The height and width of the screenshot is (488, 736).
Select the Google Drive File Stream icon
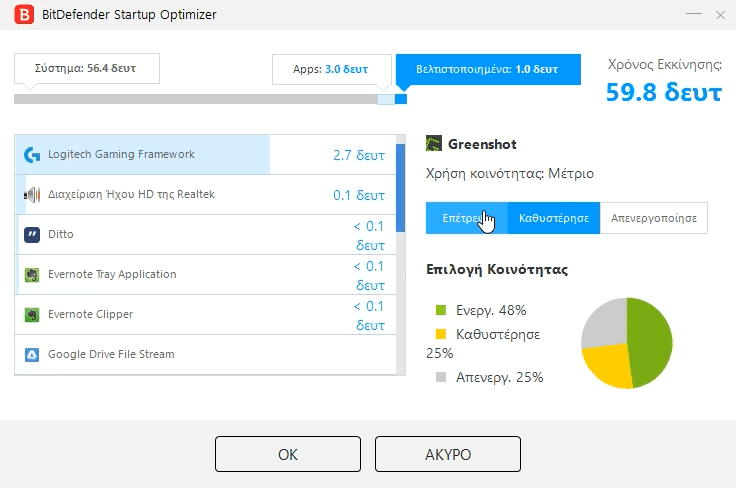[x=32, y=355]
